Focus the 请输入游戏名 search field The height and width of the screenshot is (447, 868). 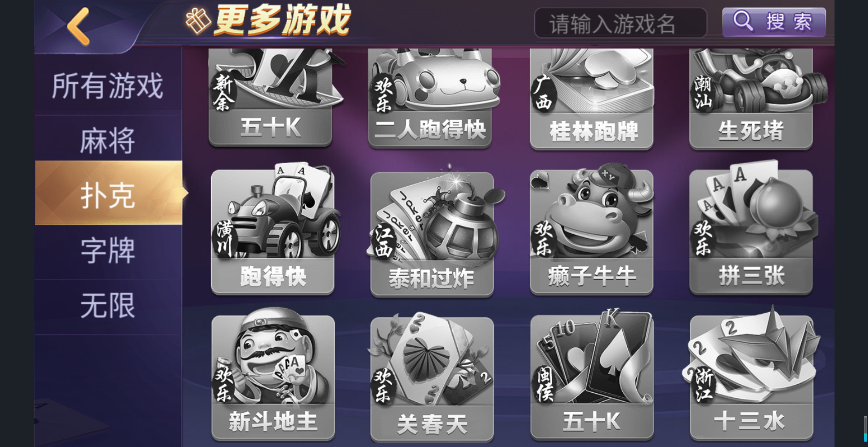621,23
